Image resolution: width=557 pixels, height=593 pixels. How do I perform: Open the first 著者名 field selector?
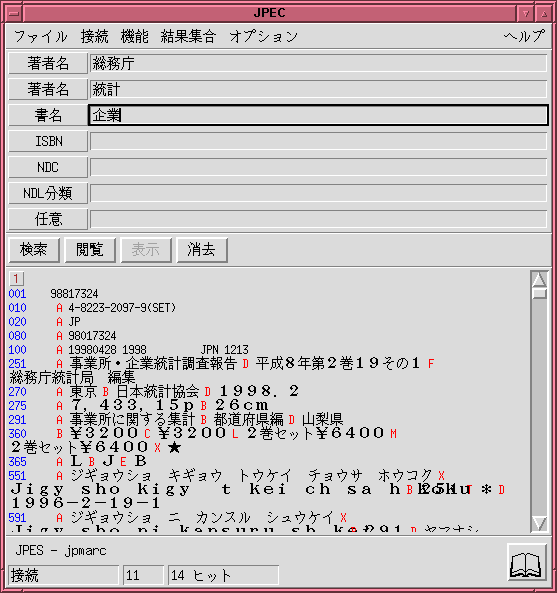(x=48, y=63)
